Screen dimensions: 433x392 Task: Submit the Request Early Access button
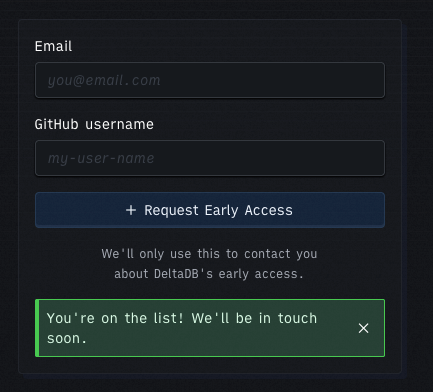[210, 210]
